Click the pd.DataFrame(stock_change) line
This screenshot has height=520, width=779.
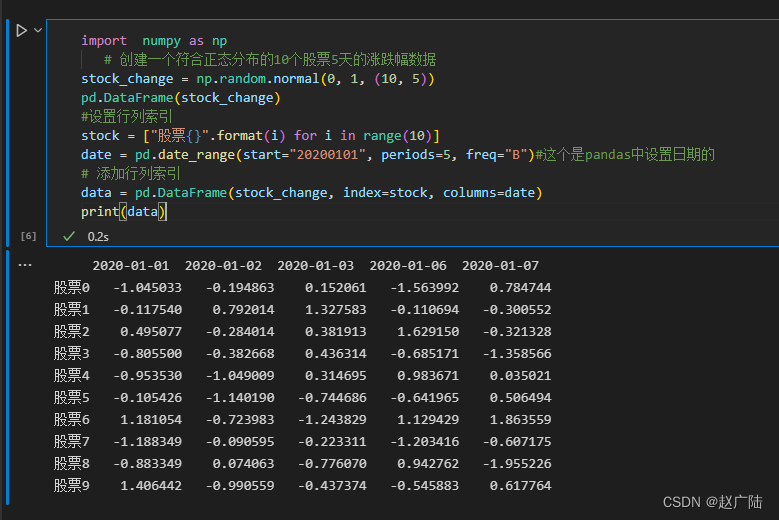(x=181, y=98)
